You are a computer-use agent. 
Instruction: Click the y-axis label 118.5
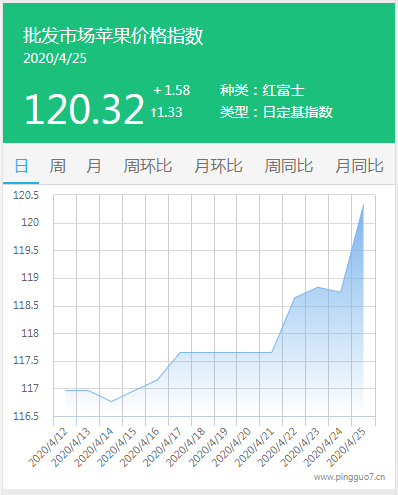(x=26, y=305)
